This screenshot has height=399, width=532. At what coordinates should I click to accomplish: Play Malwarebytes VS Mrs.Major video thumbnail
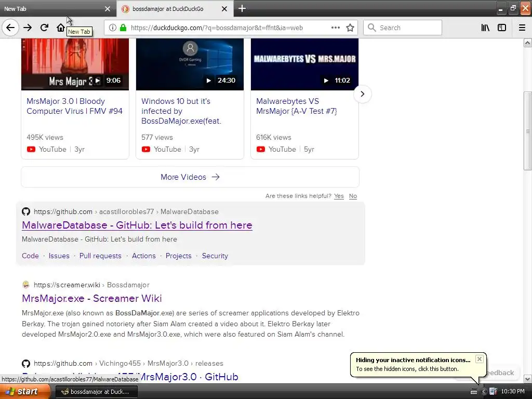(304, 64)
